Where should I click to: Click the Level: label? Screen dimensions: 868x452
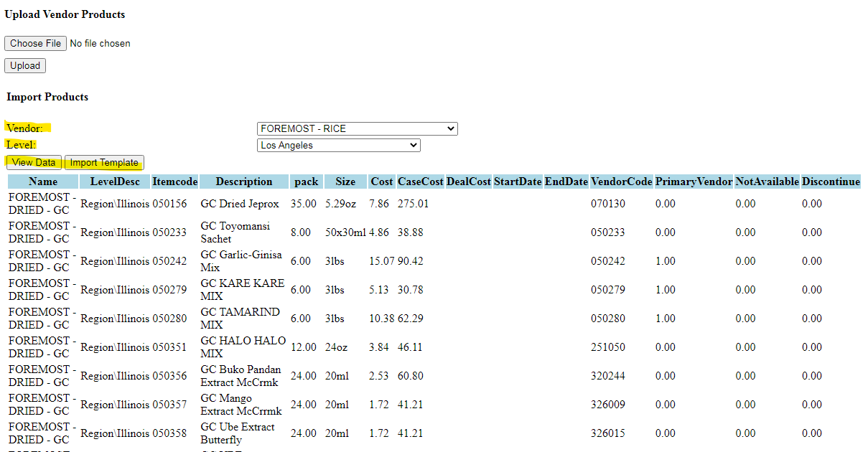coord(21,145)
